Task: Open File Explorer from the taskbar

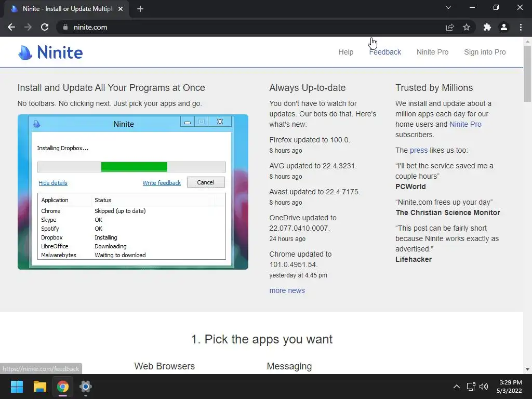Action: coord(39,387)
